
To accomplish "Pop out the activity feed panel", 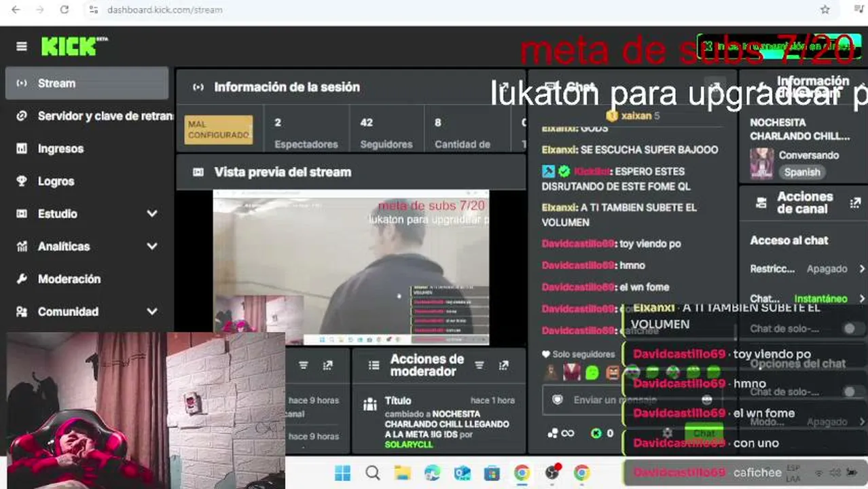I will pyautogui.click(x=328, y=365).
